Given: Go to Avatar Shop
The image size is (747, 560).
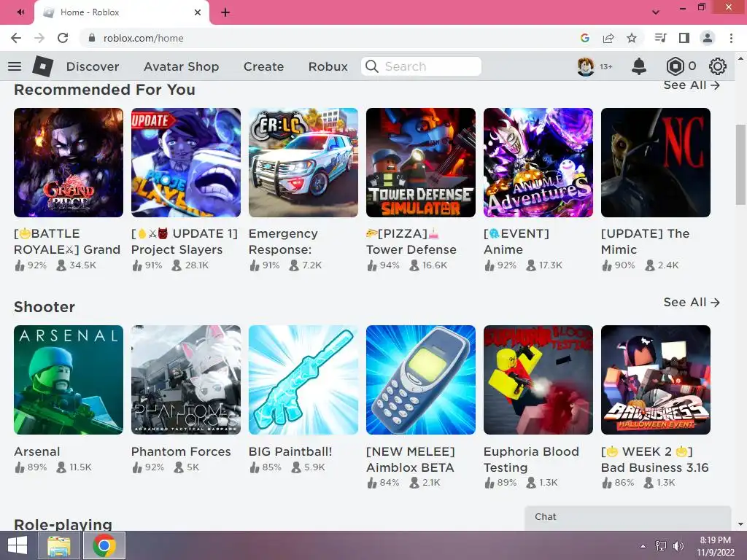Looking at the screenshot, I should [x=182, y=66].
